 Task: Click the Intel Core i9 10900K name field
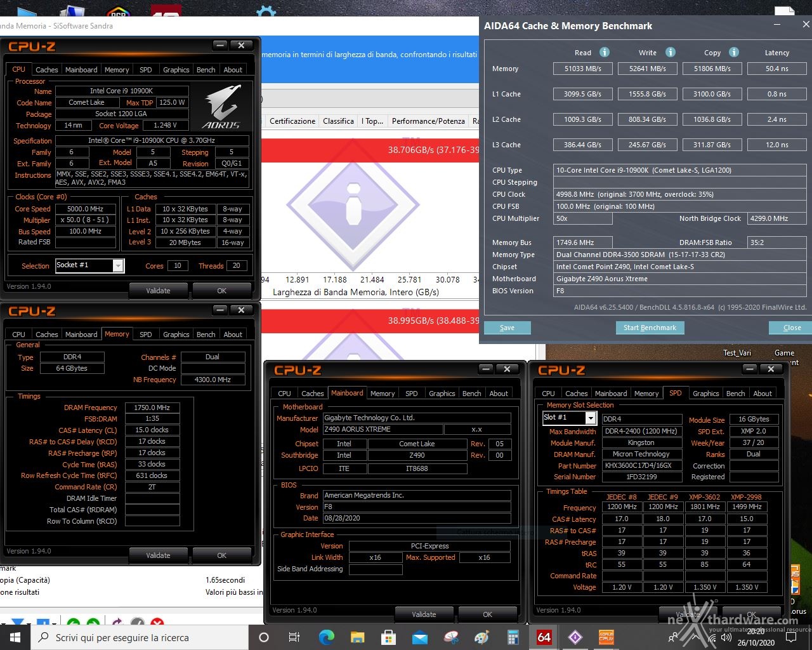pos(121,91)
